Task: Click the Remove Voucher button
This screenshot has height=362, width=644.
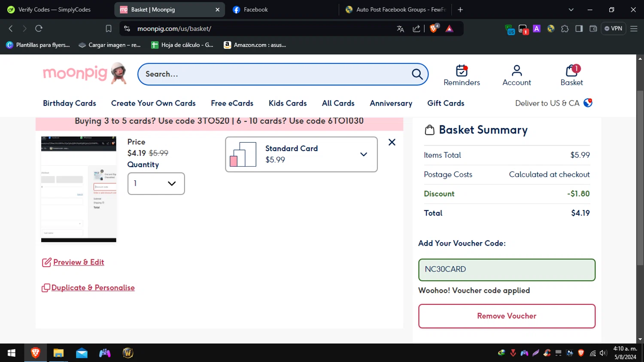Action: [507, 316]
